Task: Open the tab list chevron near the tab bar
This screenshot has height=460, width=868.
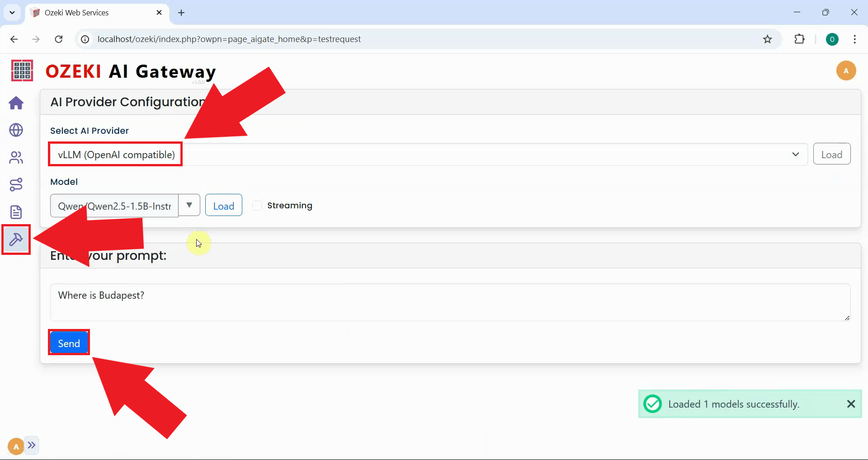Action: click(12, 12)
